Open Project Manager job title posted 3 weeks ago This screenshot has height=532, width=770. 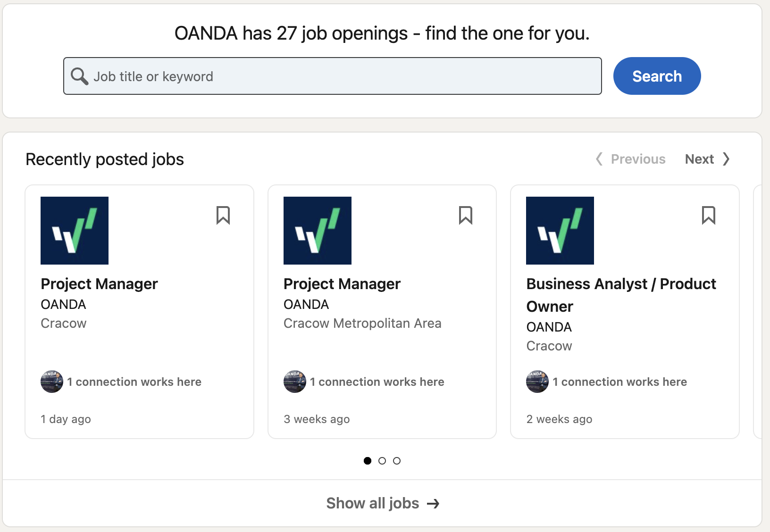click(342, 284)
